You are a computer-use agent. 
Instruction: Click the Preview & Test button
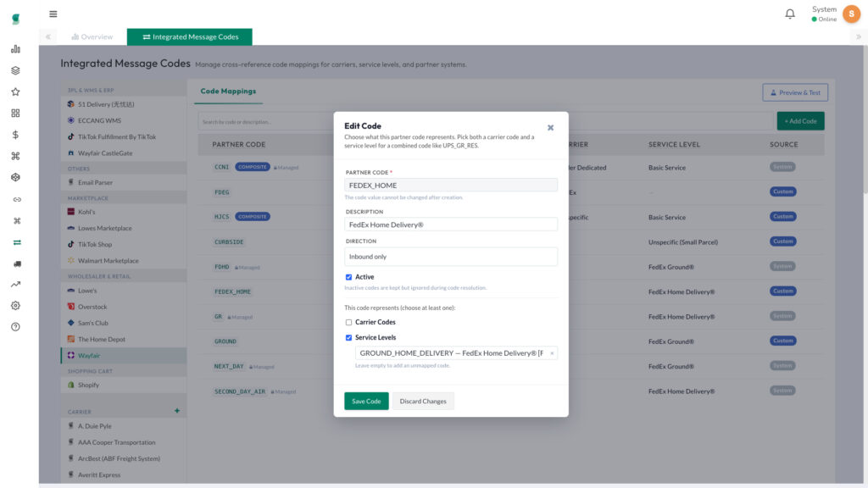click(x=795, y=92)
